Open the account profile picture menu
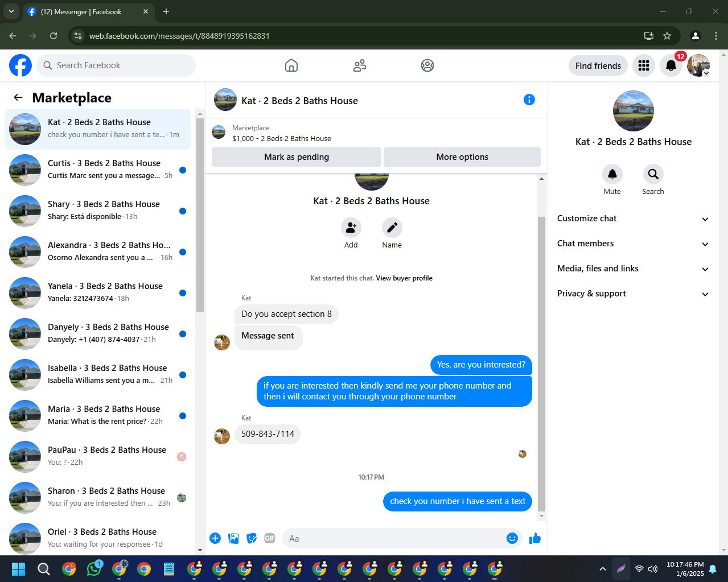 (698, 65)
